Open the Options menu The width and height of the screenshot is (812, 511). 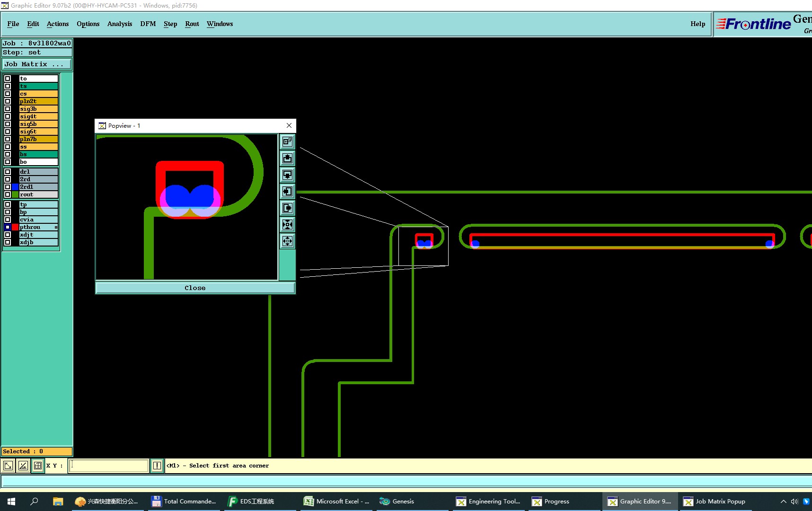coord(88,24)
